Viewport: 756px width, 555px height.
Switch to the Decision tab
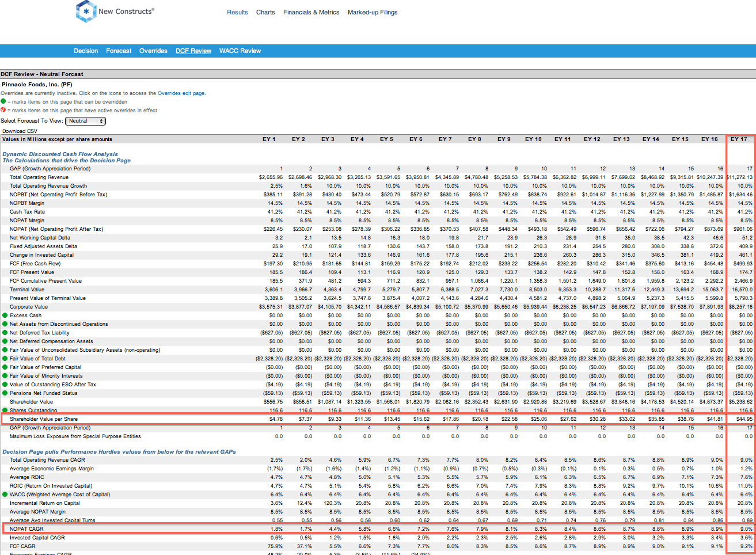tap(86, 51)
